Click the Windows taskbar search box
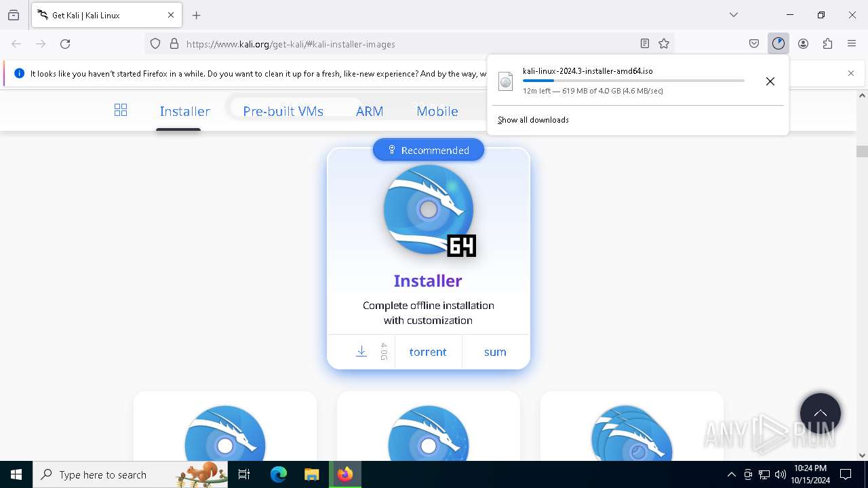The width and height of the screenshot is (868, 488). [x=130, y=474]
